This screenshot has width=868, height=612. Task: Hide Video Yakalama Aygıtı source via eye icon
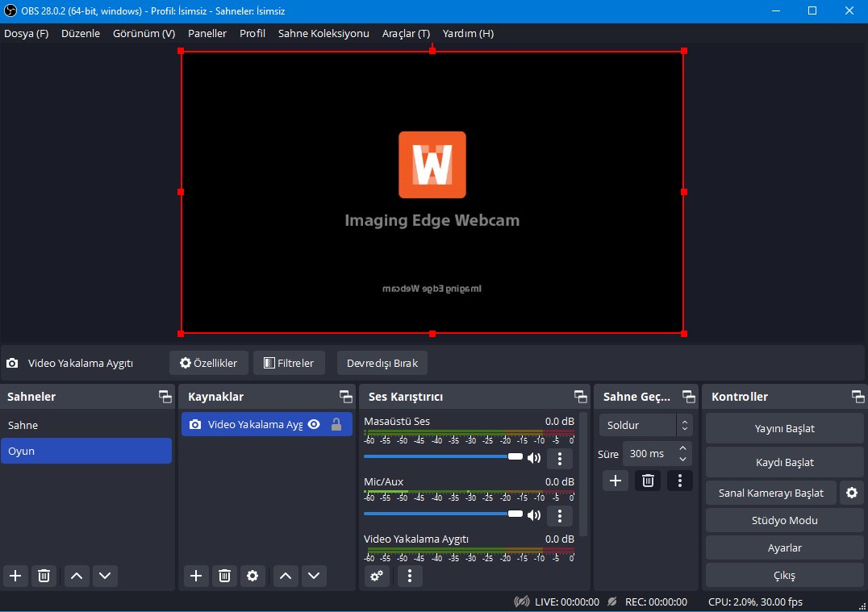click(x=314, y=424)
